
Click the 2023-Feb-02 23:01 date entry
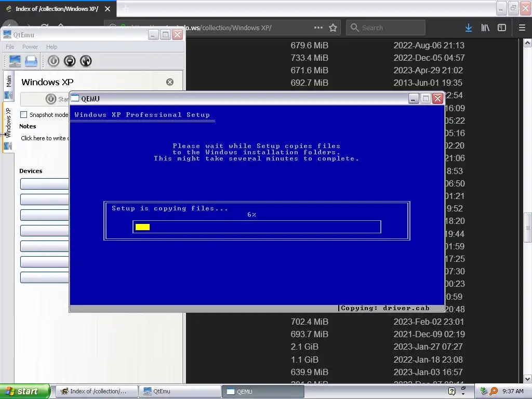pos(429,322)
